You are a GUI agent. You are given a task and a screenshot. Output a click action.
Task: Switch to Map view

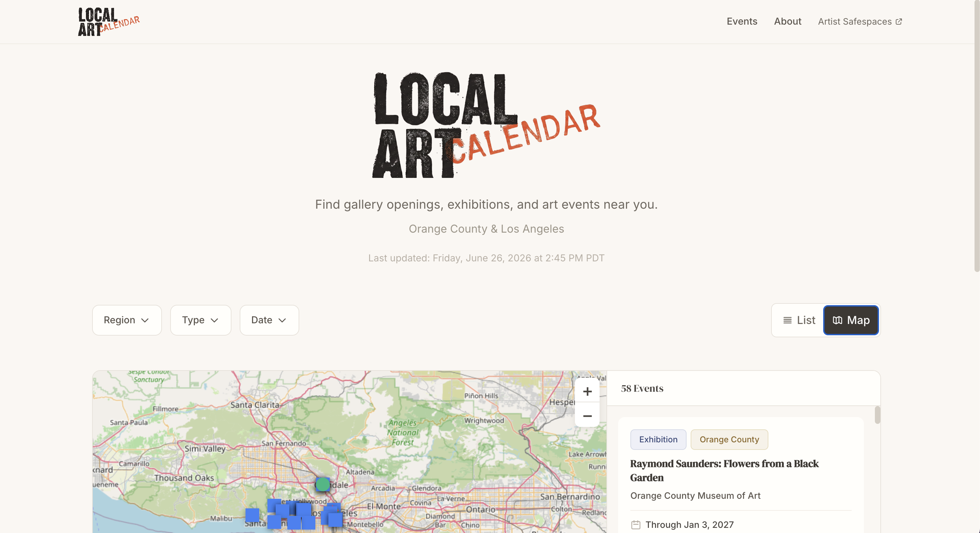[851, 320]
